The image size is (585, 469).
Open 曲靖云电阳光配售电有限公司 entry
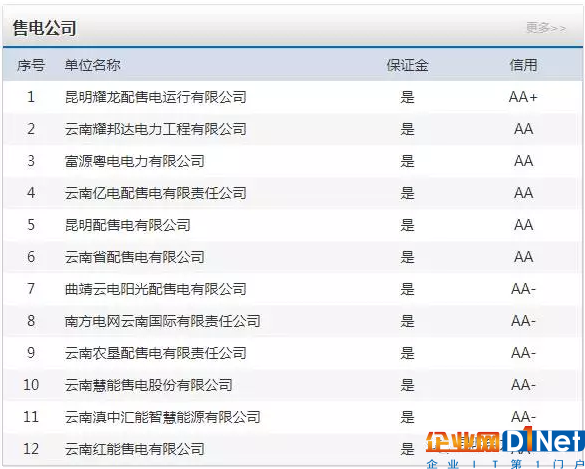click(x=155, y=289)
